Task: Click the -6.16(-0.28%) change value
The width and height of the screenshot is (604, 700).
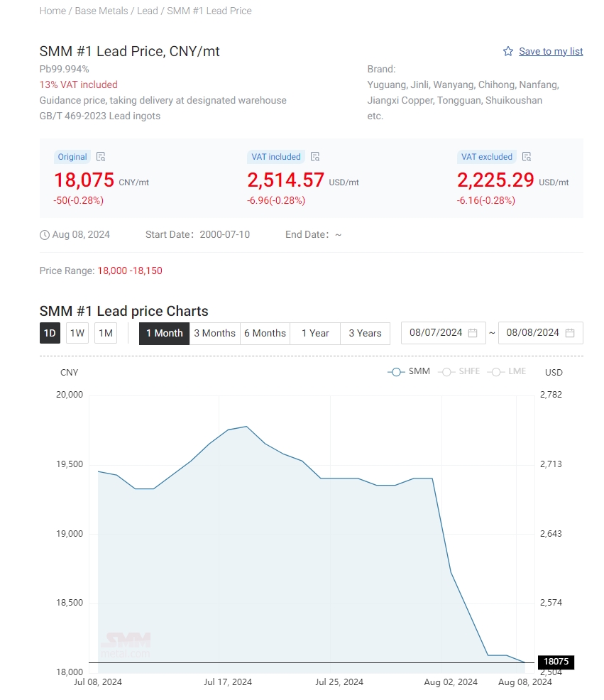Action: tap(485, 200)
